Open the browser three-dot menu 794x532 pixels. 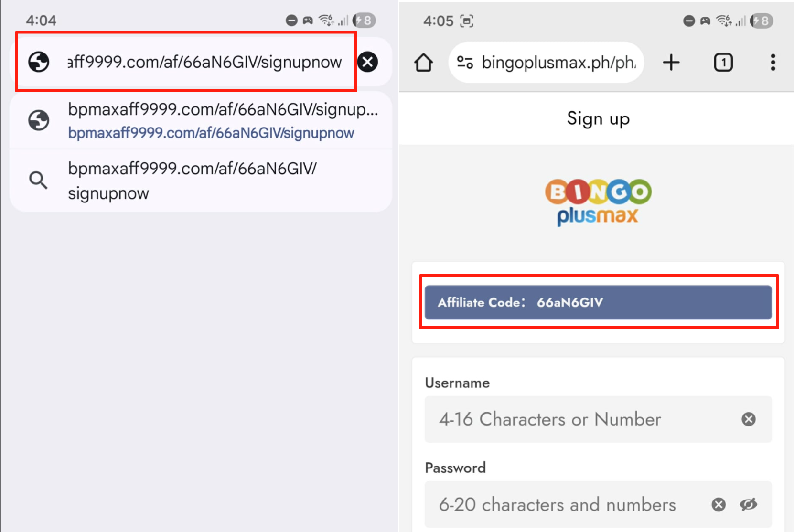[x=773, y=63]
